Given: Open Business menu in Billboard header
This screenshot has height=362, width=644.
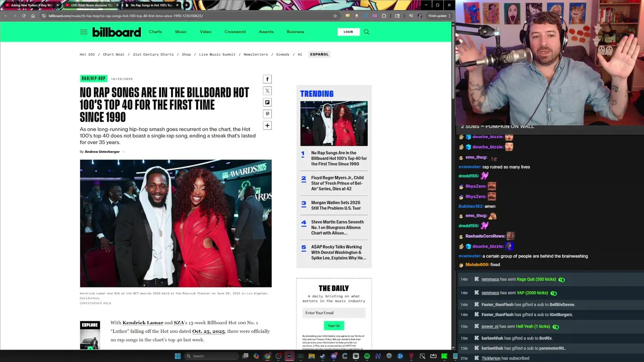Looking at the screenshot, I should (295, 32).
